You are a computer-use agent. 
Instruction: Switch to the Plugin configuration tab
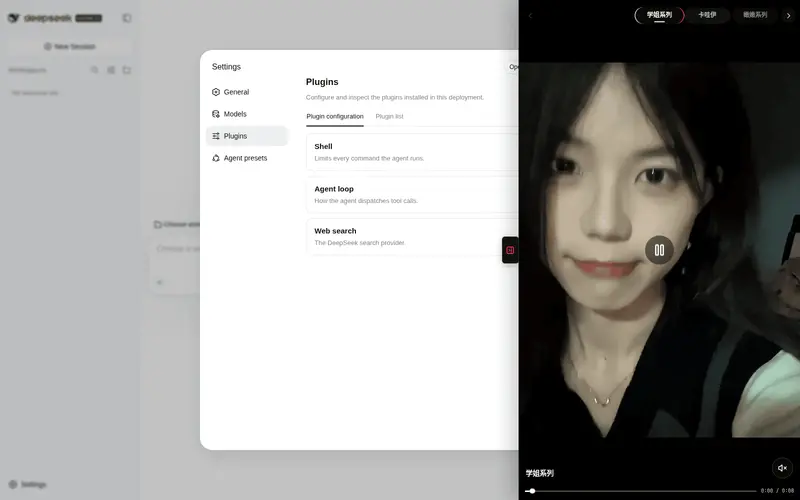click(335, 116)
